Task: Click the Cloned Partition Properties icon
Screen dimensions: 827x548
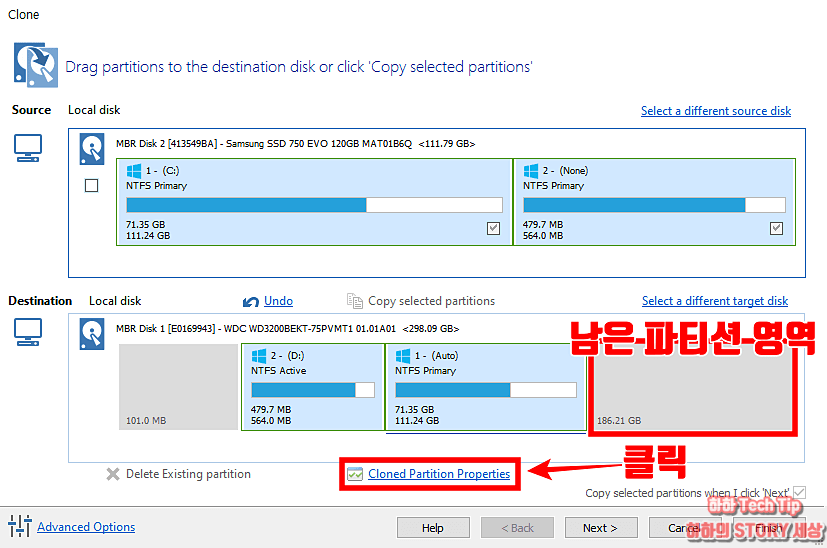Action: [x=355, y=474]
